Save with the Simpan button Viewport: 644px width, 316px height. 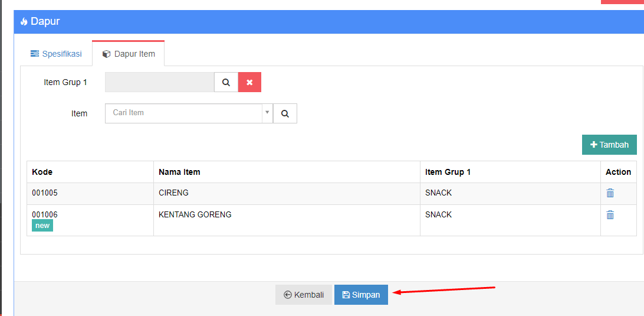[361, 295]
